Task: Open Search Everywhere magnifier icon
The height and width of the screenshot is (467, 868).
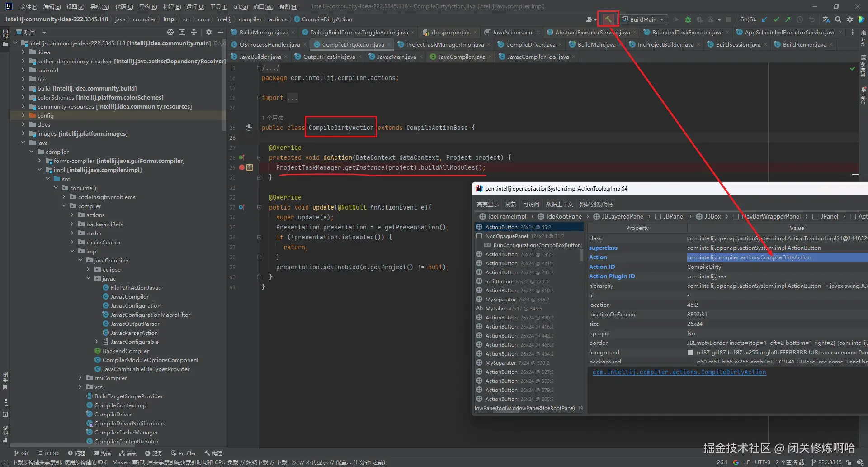Action: [838, 19]
